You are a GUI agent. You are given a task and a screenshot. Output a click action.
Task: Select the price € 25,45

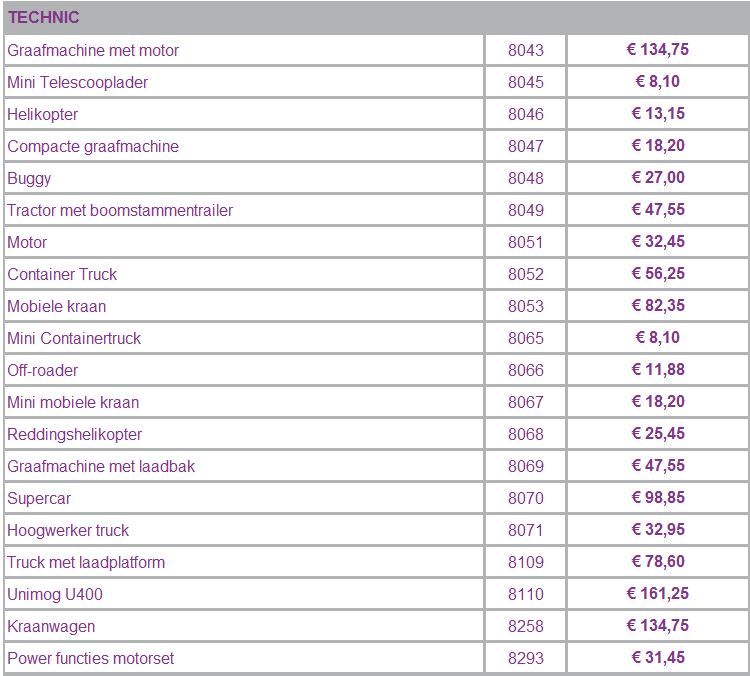point(658,434)
